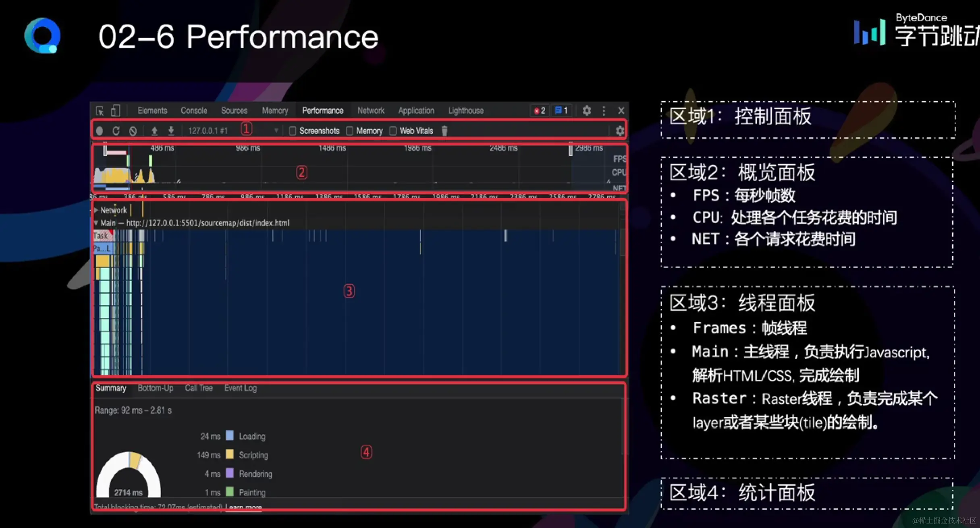Switch to the Network tab
This screenshot has width=980, height=528.
pyautogui.click(x=371, y=111)
